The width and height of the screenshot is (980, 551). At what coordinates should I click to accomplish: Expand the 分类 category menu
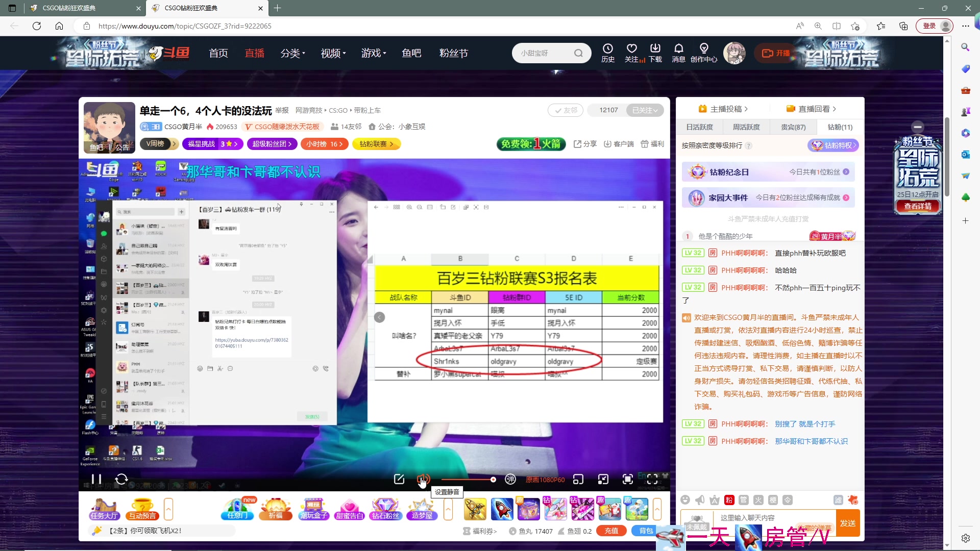[x=292, y=53]
